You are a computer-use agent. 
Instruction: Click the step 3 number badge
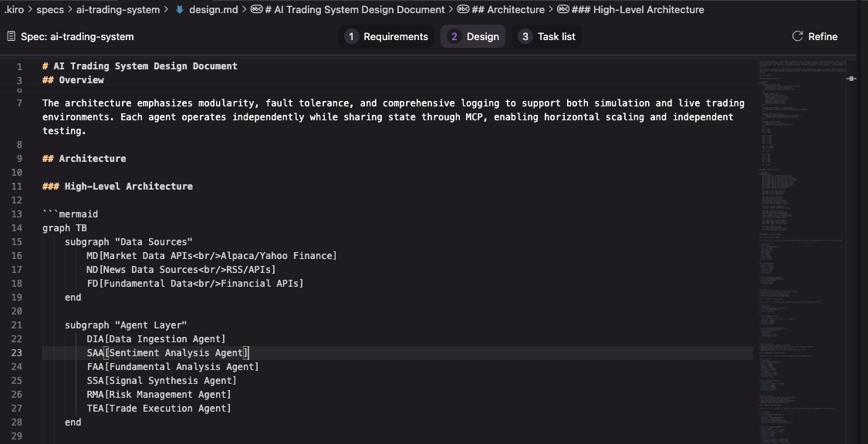point(525,36)
